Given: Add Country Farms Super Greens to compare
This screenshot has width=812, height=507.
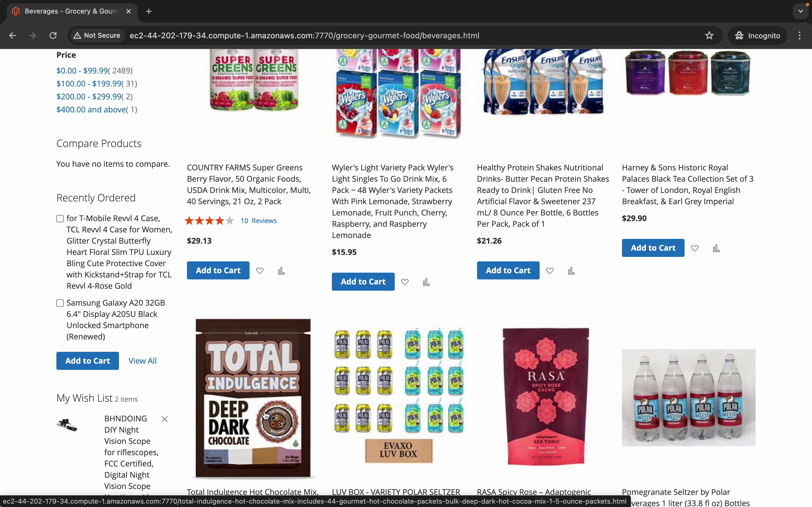Looking at the screenshot, I should coord(281,271).
